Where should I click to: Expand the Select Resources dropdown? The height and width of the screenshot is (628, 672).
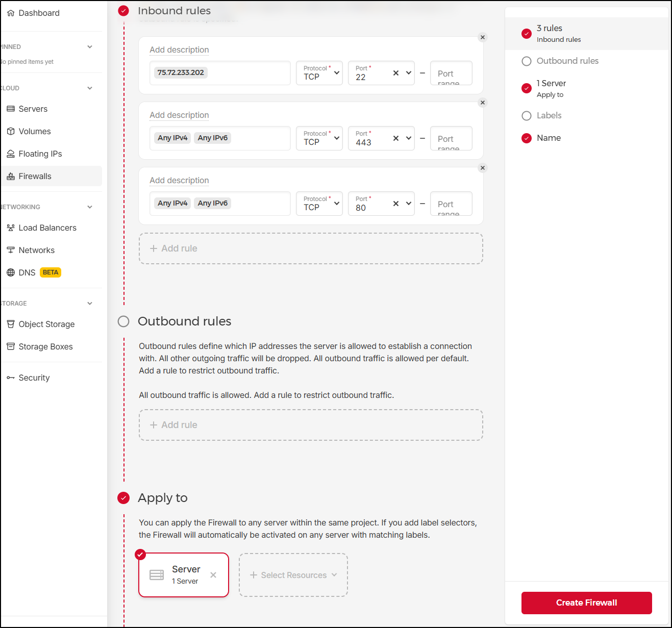tap(293, 575)
